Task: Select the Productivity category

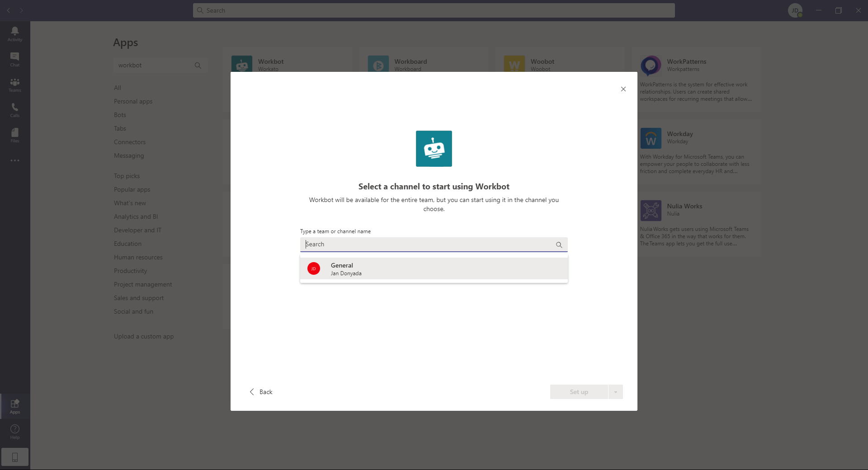Action: click(x=130, y=271)
